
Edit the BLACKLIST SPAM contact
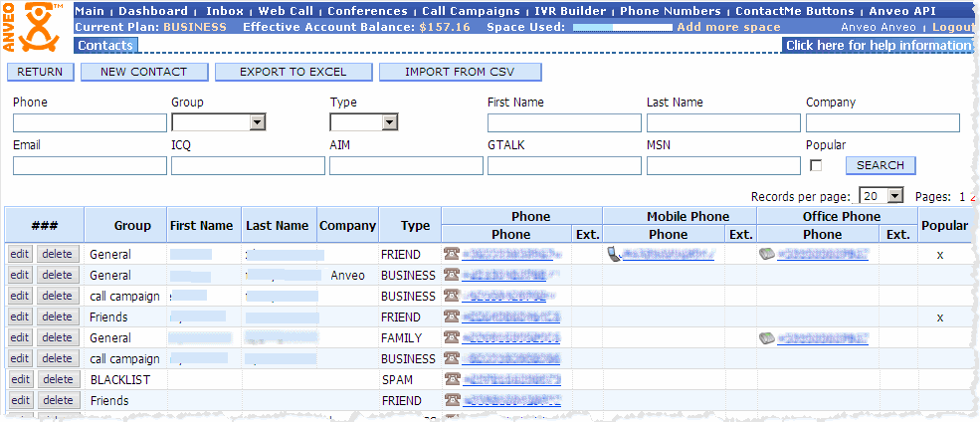click(21, 379)
